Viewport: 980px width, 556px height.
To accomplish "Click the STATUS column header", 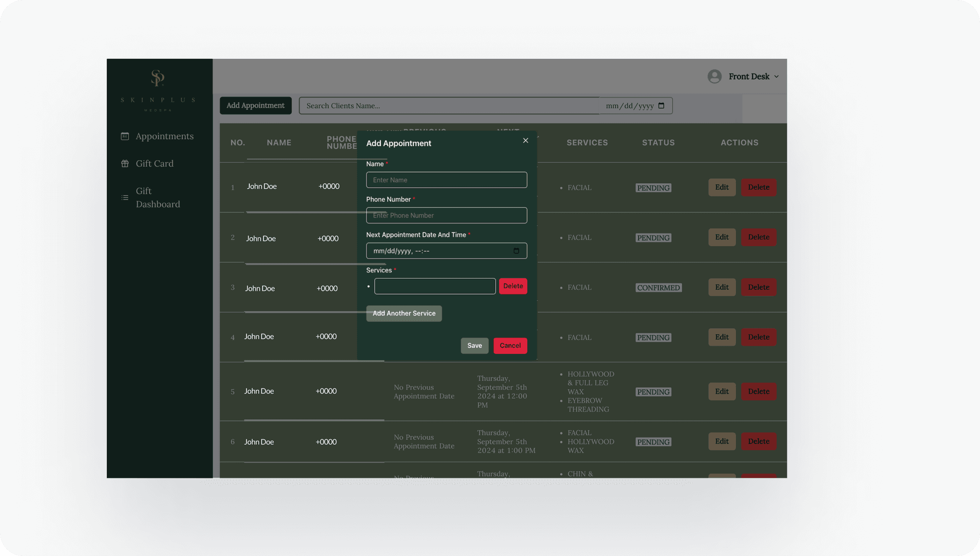I will 658,143.
